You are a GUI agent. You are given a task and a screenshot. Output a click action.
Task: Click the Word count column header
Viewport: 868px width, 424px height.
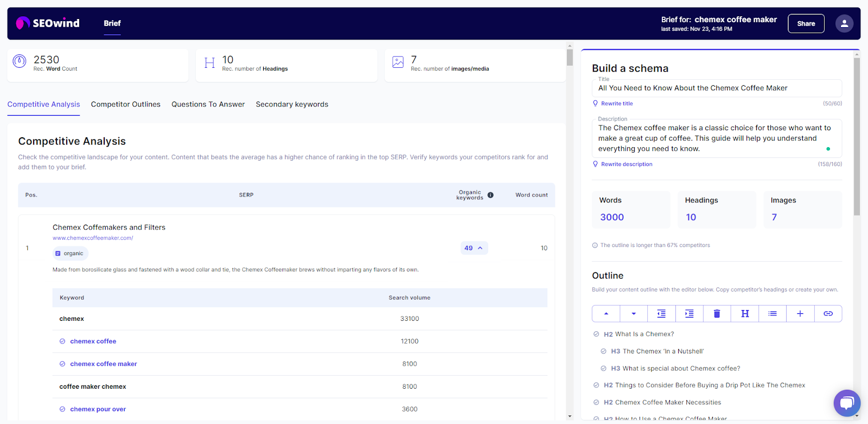(532, 195)
